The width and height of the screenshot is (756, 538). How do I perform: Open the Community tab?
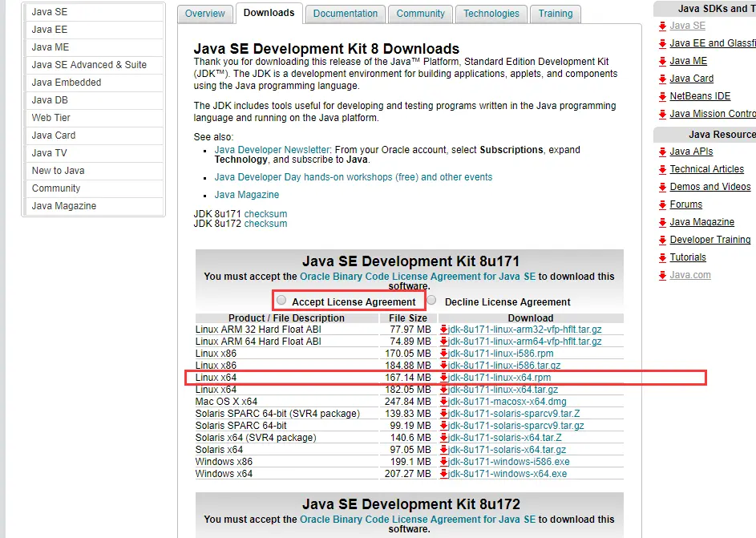(x=420, y=14)
